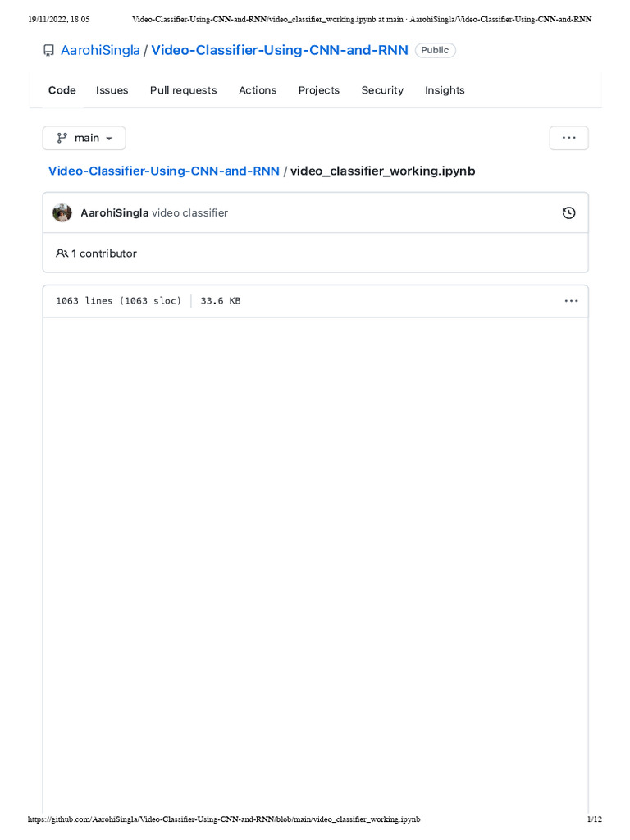This screenshot has width=630, height=840.
Task: Open the Issues tab
Action: [x=112, y=90]
